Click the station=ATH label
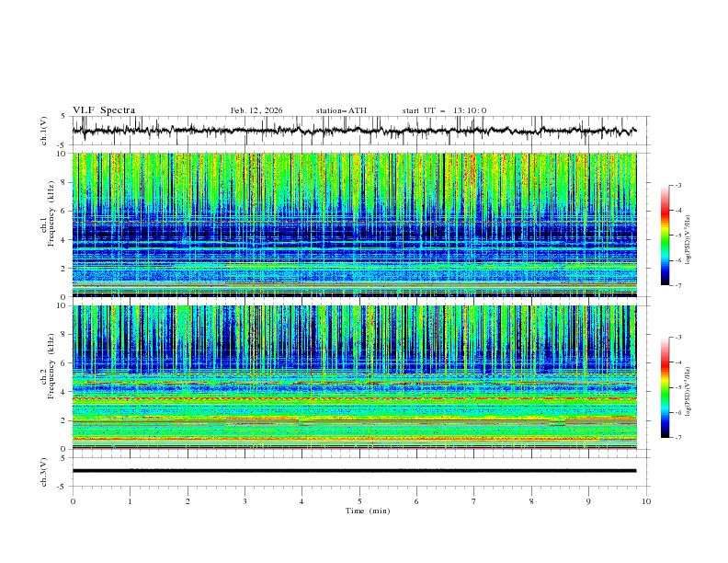 [341, 110]
